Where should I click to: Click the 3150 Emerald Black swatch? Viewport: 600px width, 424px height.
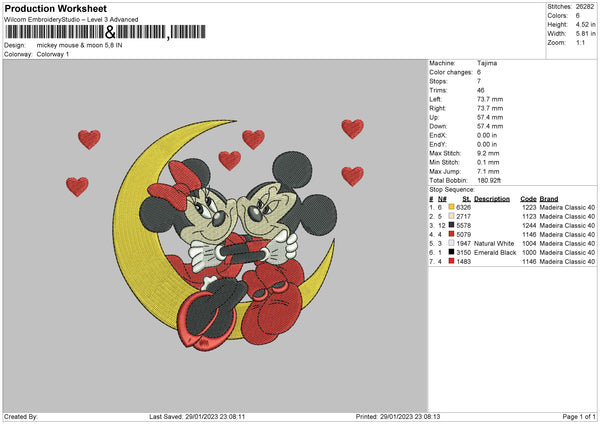[x=452, y=252]
